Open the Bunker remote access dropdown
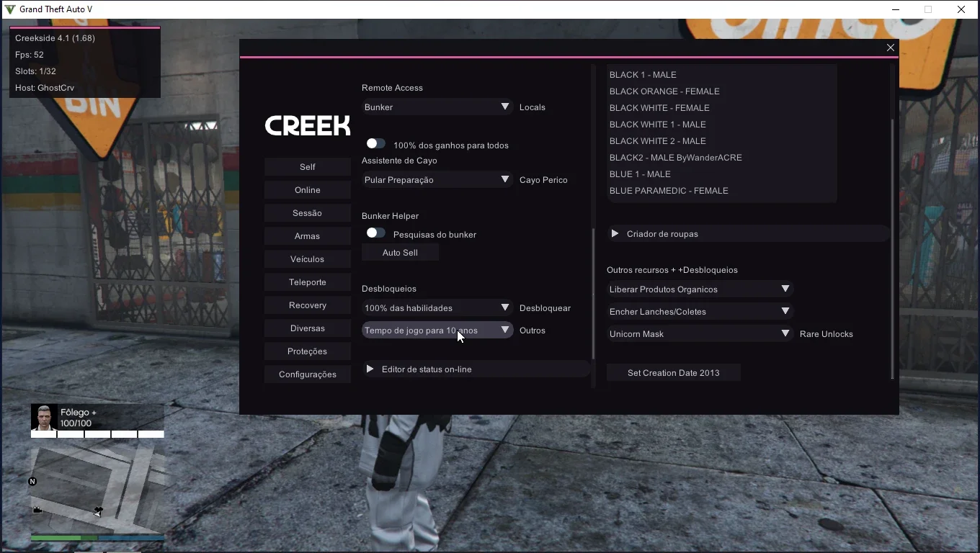 [x=437, y=107]
